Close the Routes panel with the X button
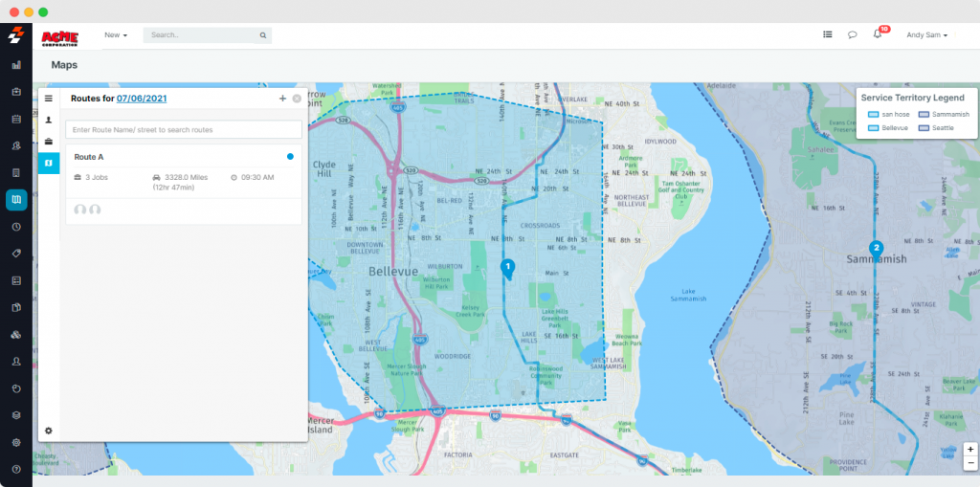 297,99
